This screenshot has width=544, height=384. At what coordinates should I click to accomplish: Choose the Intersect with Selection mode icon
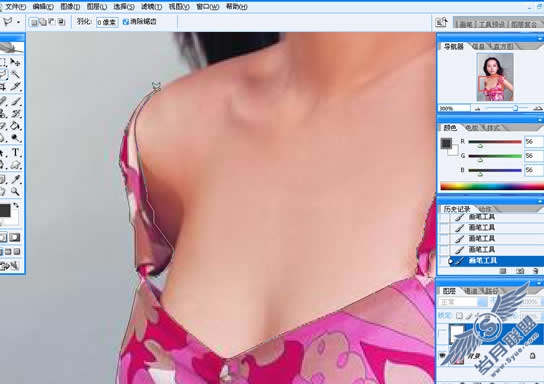tap(61, 23)
